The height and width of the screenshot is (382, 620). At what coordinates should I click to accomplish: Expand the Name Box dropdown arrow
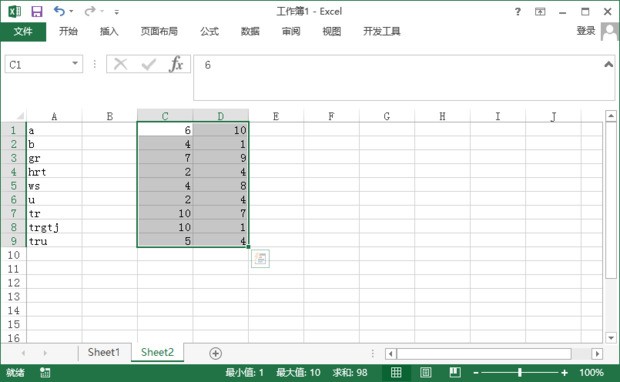(75, 64)
